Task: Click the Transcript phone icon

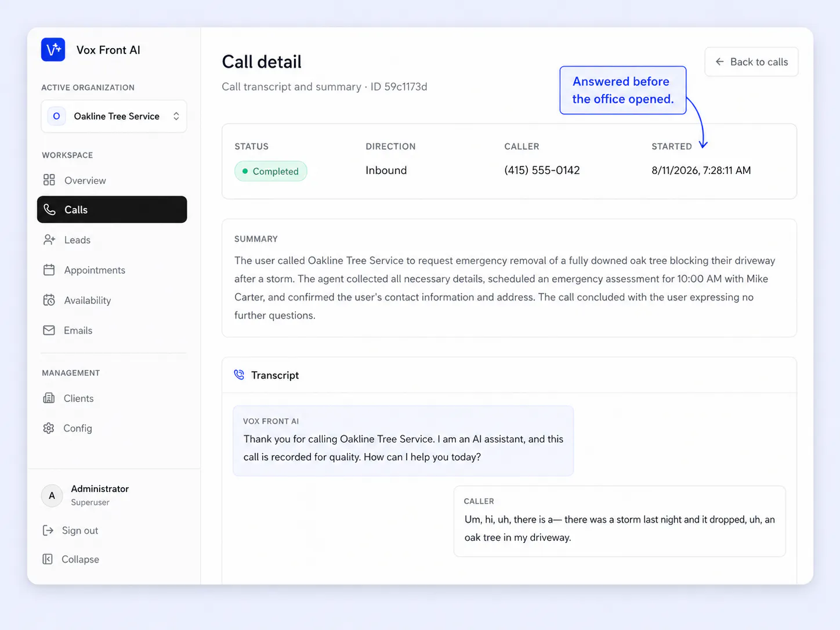Action: point(239,375)
